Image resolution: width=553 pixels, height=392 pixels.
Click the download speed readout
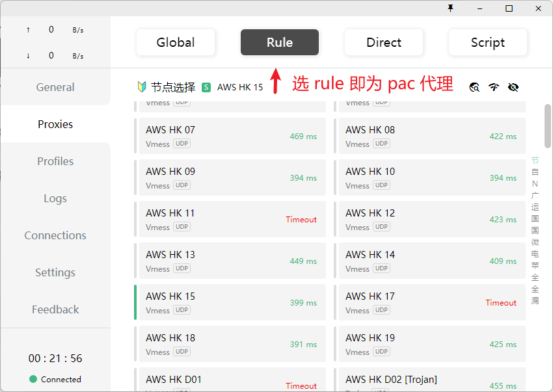[x=55, y=56]
